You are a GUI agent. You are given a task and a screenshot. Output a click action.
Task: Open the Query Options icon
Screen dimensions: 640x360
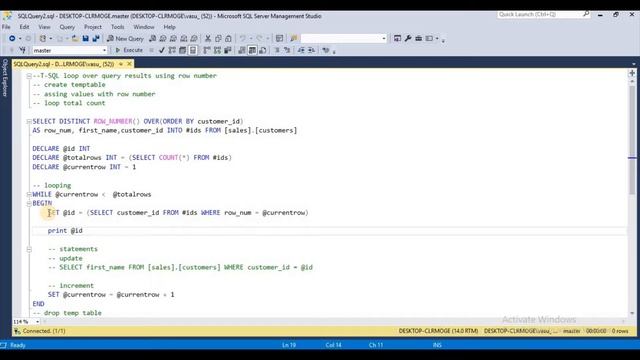point(182,50)
